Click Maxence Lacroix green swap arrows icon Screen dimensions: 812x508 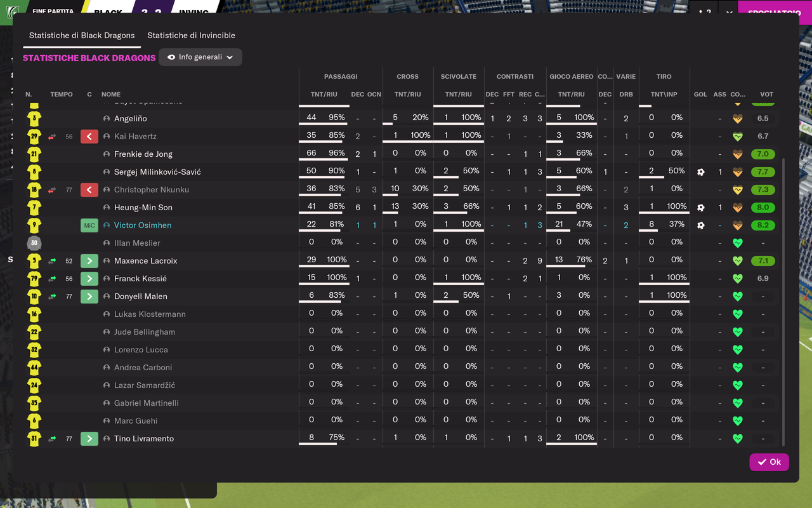coord(52,261)
